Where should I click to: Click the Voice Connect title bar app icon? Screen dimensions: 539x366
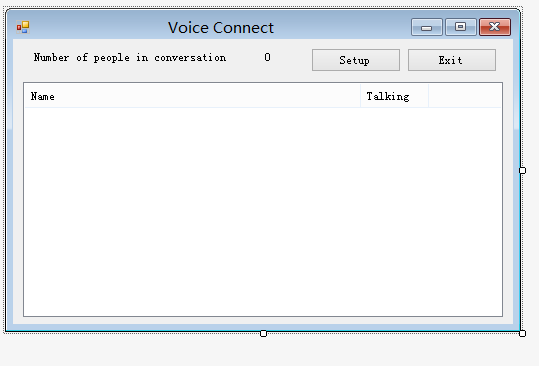tap(23, 27)
